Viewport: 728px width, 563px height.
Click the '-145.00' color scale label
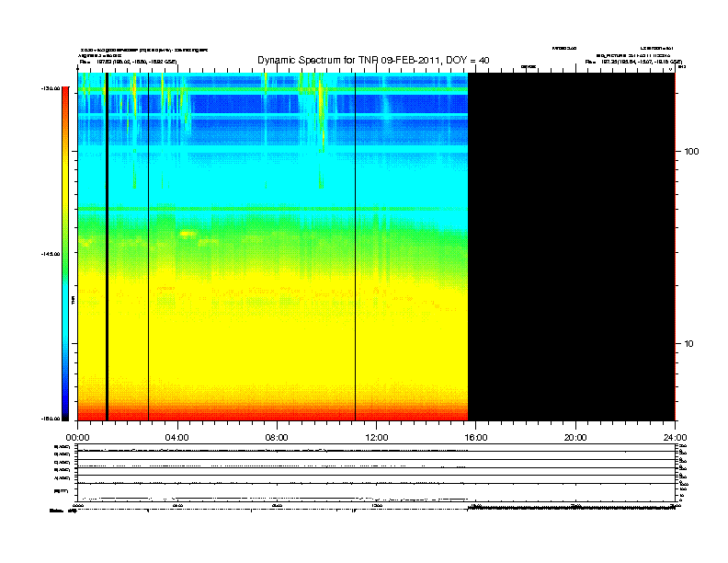coord(51,254)
